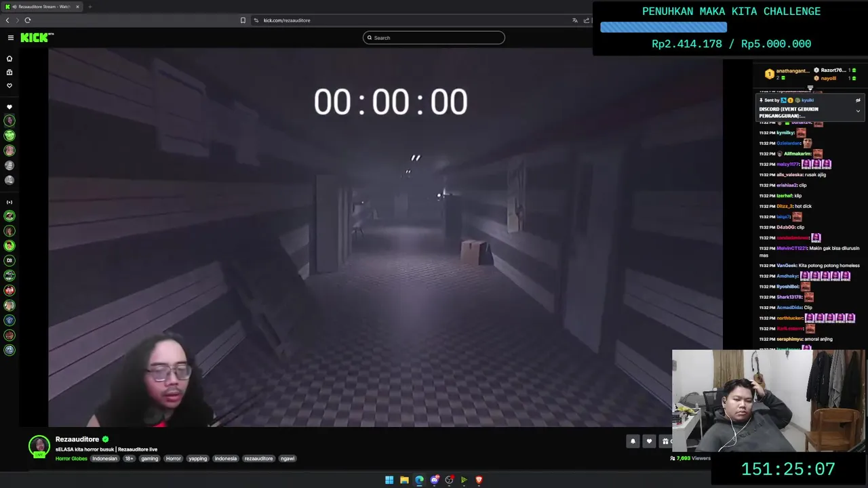Open Microsoft Edge from the taskbar
The height and width of the screenshot is (488, 868).
[x=419, y=480]
